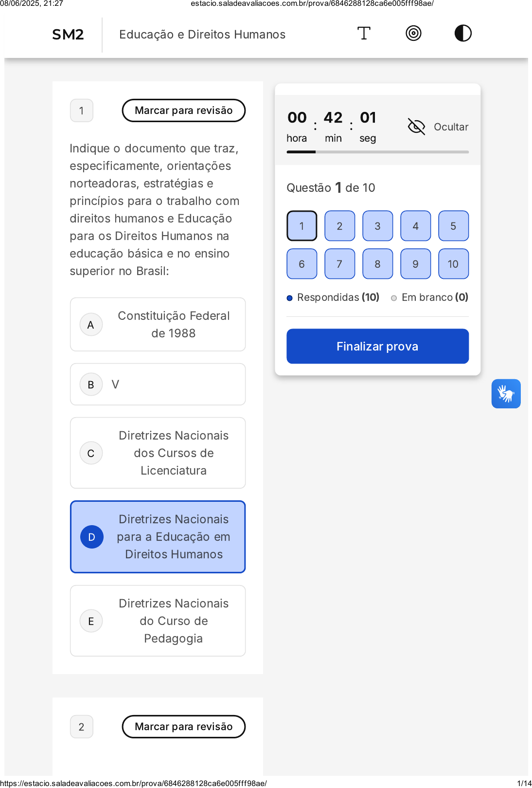Go to question 5 in navigator
Screen dimensions: 532x788
453,226
